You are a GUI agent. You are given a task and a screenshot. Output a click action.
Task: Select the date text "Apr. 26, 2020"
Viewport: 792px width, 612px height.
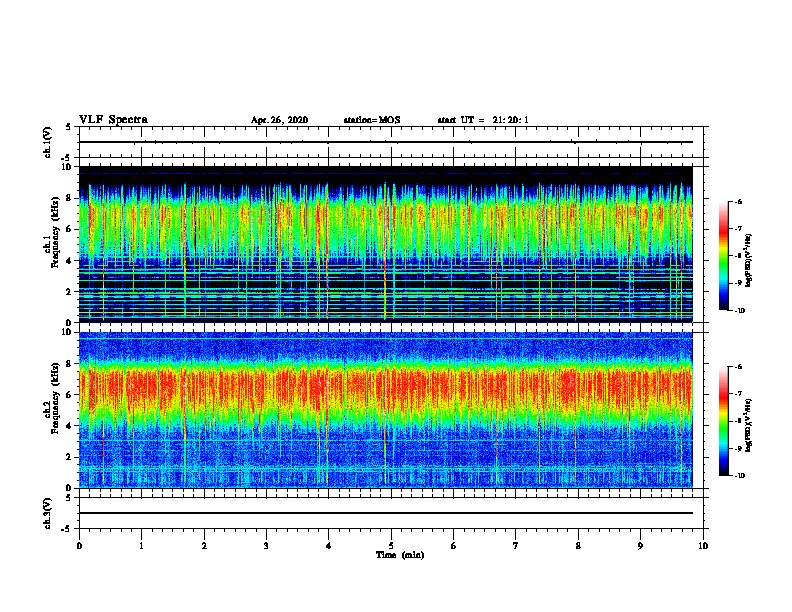(x=279, y=120)
